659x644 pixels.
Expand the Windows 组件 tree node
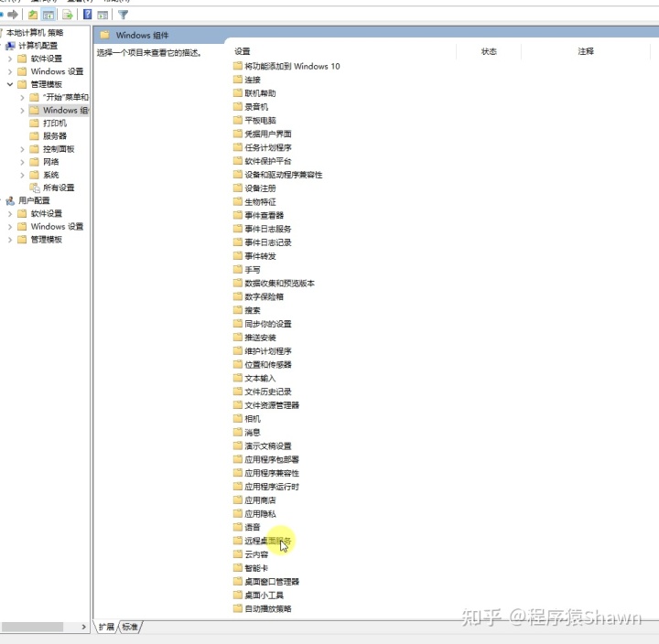coord(22,111)
